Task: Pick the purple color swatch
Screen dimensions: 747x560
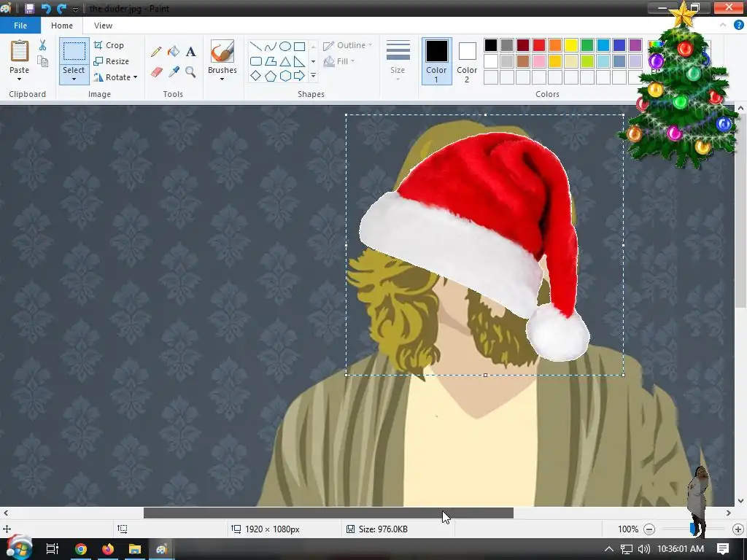Action: pyautogui.click(x=635, y=45)
